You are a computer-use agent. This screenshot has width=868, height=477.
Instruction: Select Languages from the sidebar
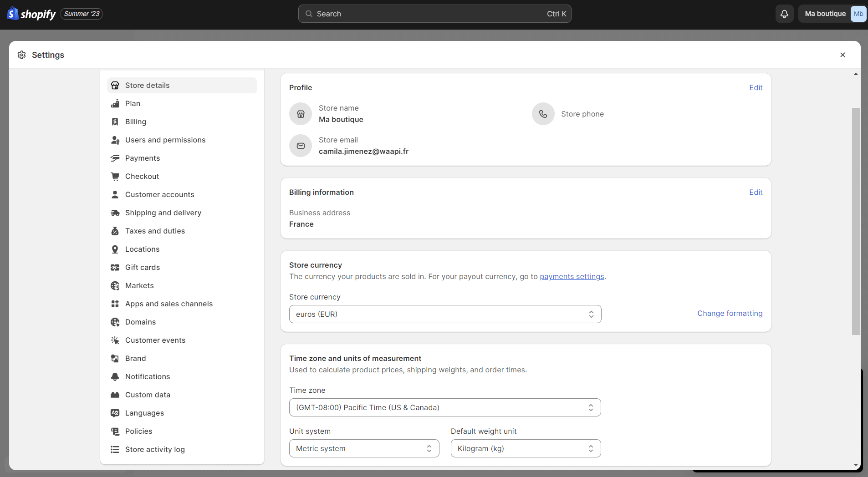coord(182,413)
